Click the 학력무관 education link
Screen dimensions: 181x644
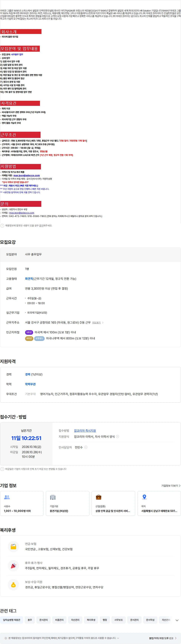(30, 384)
